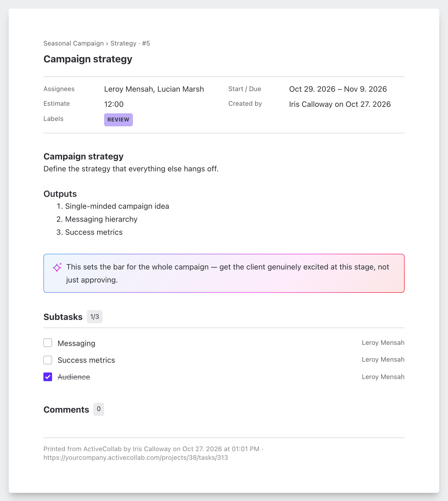
Task: Click the 'Printed from ActiveCollab' footer line
Action: tap(153, 449)
